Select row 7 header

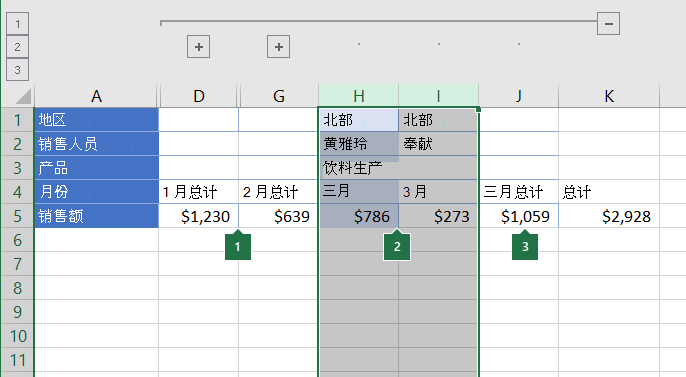tap(18, 264)
